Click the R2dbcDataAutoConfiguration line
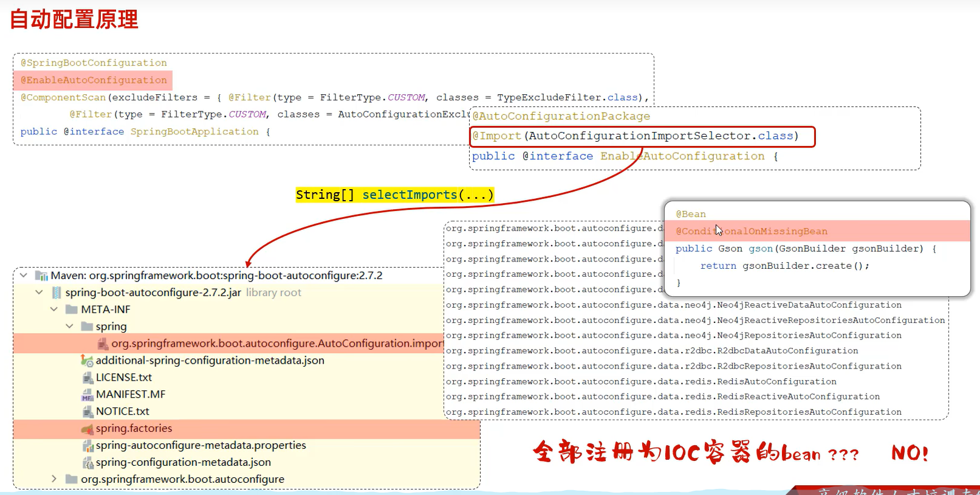The image size is (980, 495). click(651, 350)
